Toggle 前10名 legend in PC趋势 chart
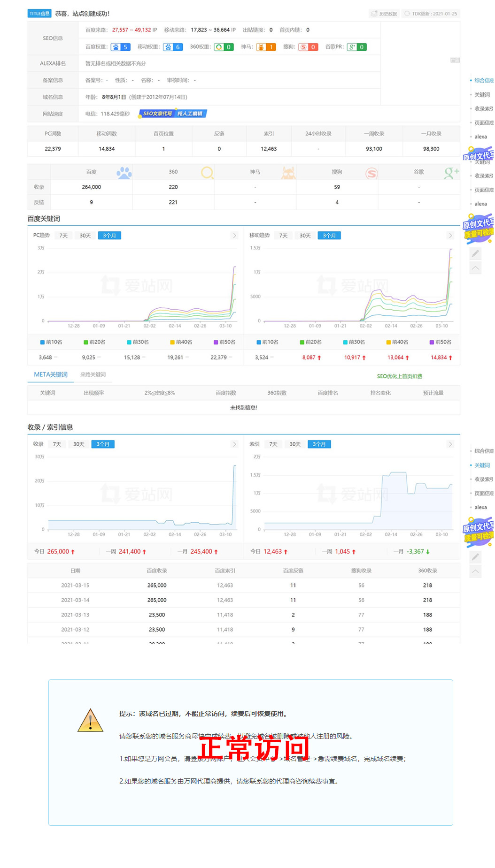Image resolution: width=495 pixels, height=868 pixels. tap(51, 342)
